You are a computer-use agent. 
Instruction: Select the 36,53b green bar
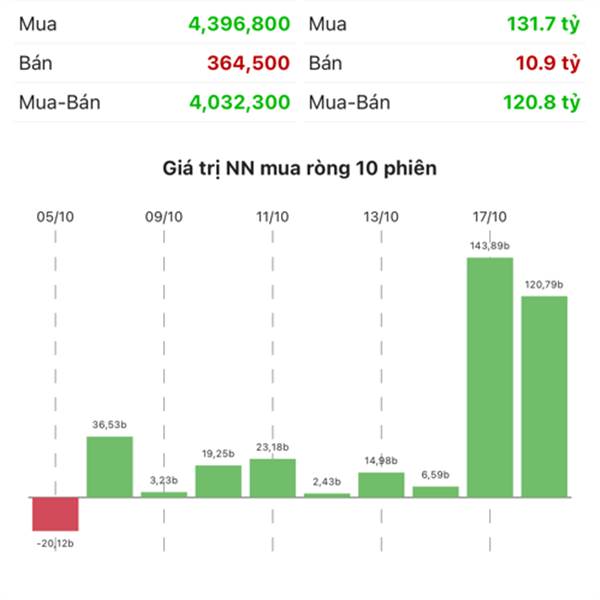(x=110, y=467)
